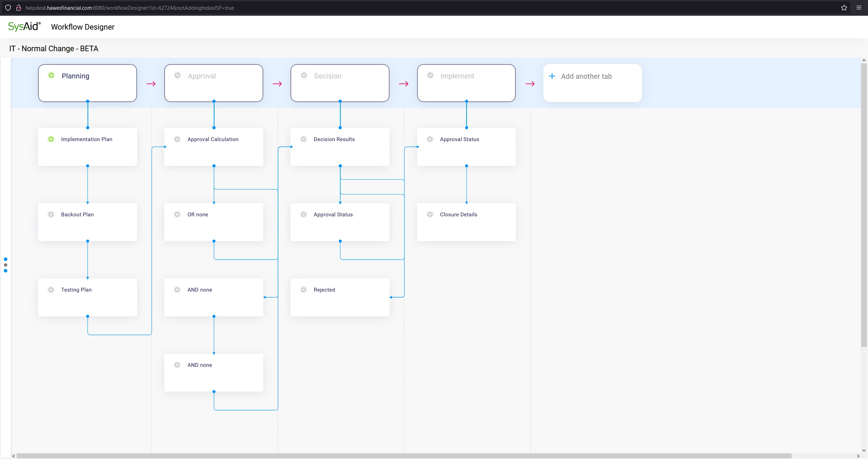Toggle the Rejected step's power icon

(303, 290)
